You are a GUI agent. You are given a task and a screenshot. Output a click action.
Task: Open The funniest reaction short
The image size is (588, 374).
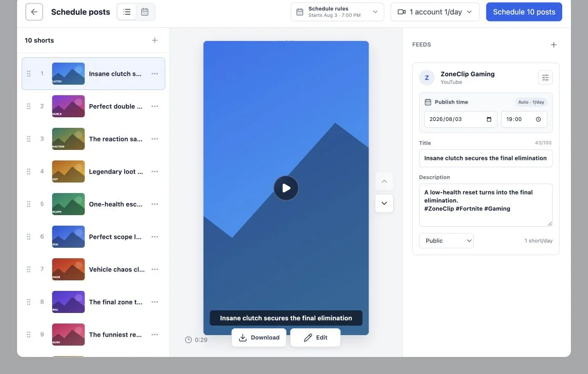(x=93, y=334)
